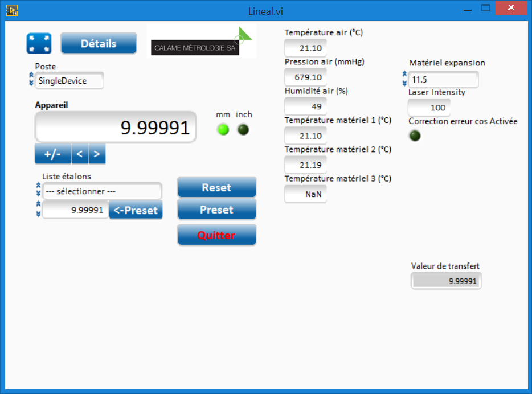Click the Laser Intensity value field
The image size is (532, 394).
(429, 108)
